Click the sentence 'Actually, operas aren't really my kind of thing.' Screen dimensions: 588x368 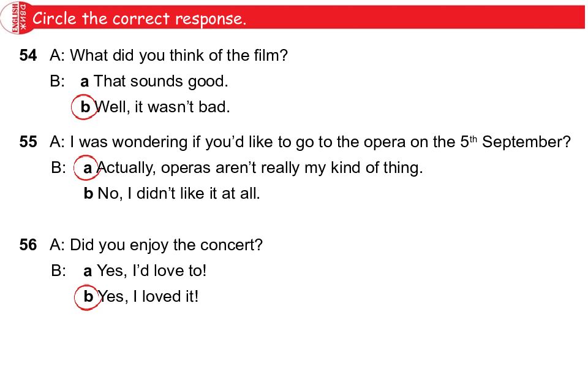tap(260, 168)
